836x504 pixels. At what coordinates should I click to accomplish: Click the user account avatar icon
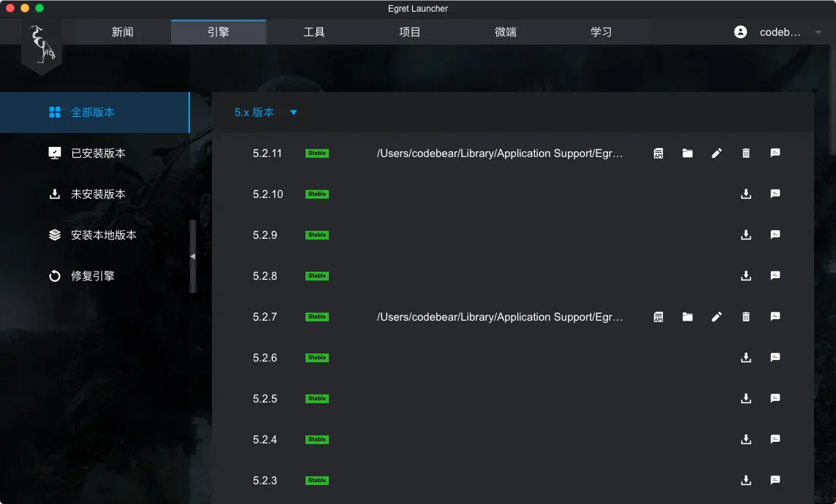click(740, 32)
